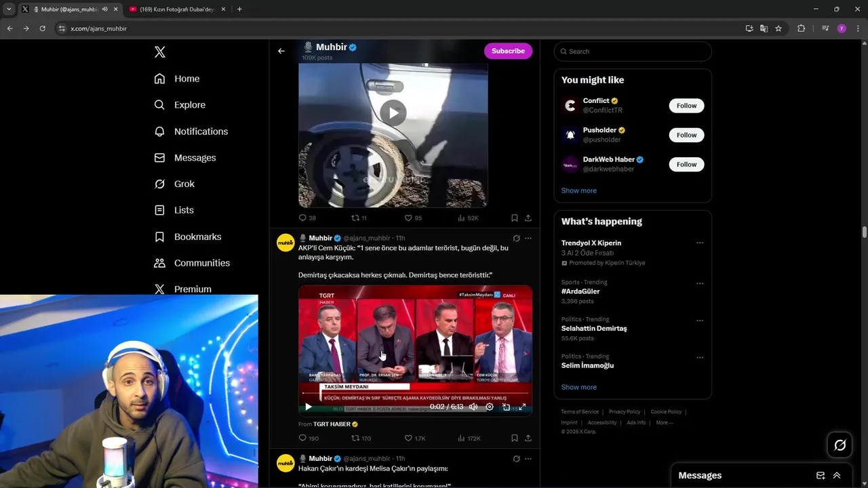Repost the post with 11 reposts

(x=359, y=218)
